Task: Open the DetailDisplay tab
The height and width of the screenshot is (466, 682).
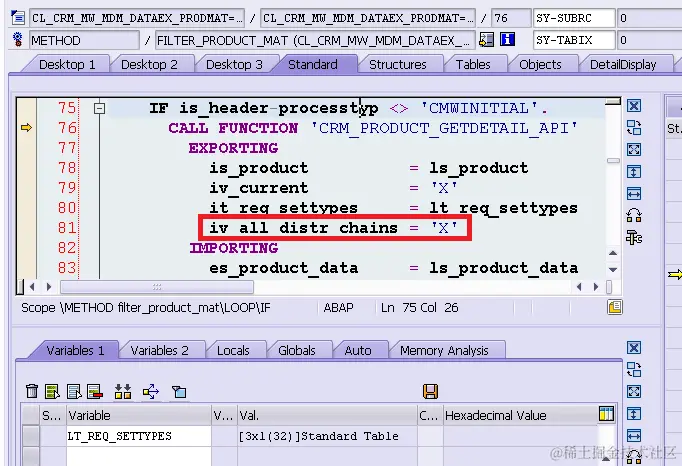Action: [623, 64]
